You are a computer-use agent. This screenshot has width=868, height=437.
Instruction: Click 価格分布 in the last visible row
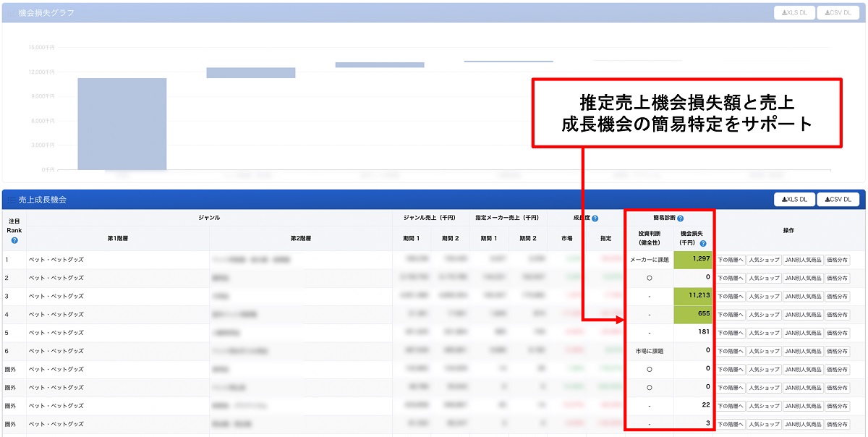point(837,424)
